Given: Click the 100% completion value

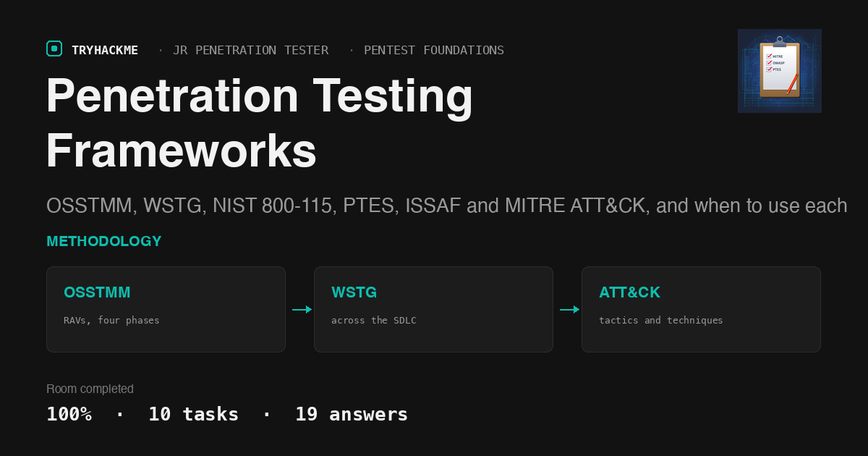Looking at the screenshot, I should pyautogui.click(x=69, y=414).
